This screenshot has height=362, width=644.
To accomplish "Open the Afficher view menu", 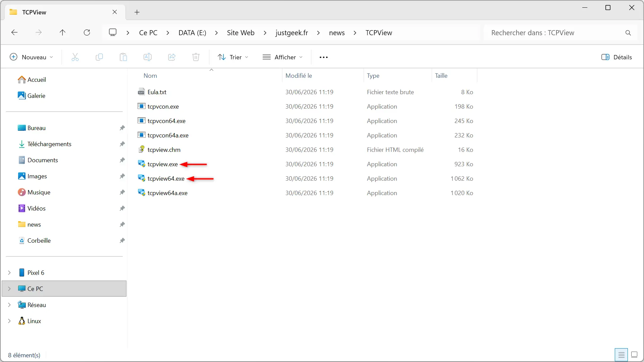I will click(283, 57).
